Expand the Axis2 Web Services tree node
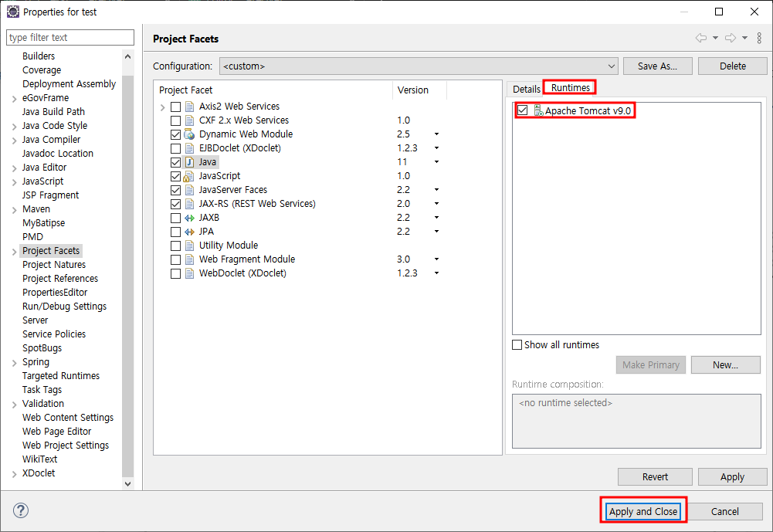 point(163,107)
